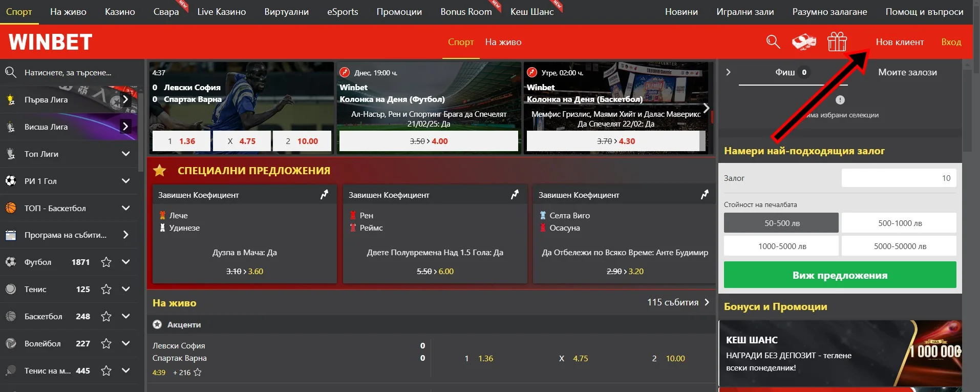Image resolution: width=980 pixels, height=392 pixels.
Task: Register via Нов клиент link
Action: [900, 42]
